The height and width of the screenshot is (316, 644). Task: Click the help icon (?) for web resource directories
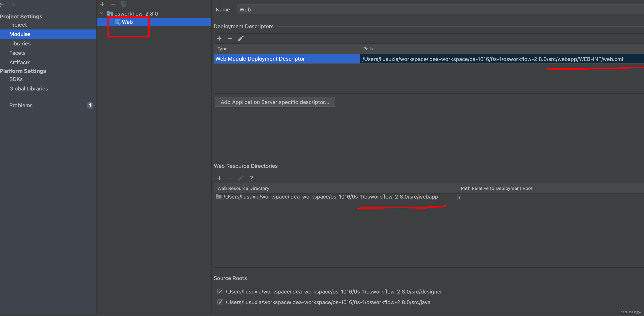(251, 177)
